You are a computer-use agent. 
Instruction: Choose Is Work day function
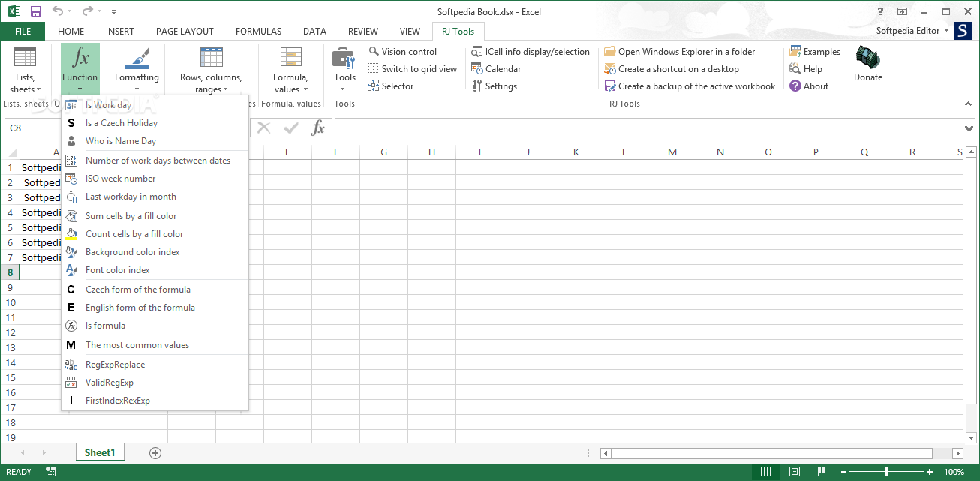pos(155,105)
